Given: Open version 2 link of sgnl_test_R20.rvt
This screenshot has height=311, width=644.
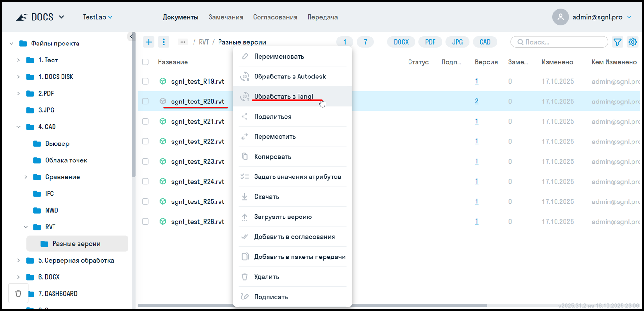Looking at the screenshot, I should (477, 101).
